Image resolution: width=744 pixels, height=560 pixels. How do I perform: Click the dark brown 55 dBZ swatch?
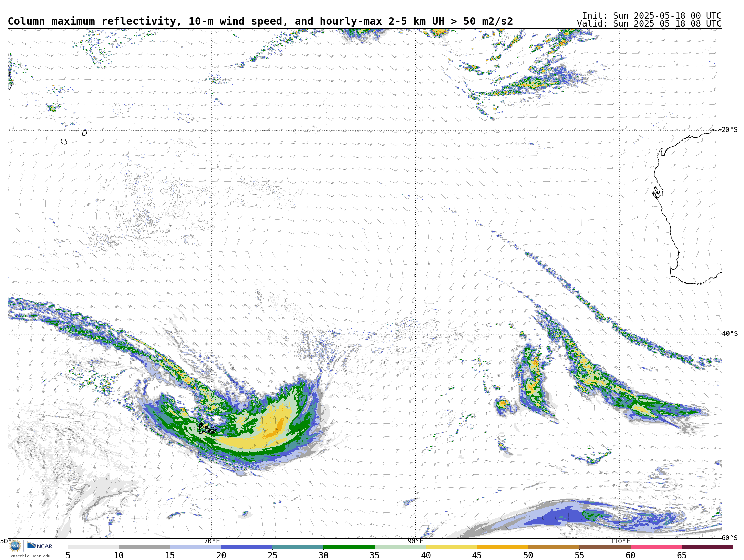[x=605, y=547]
